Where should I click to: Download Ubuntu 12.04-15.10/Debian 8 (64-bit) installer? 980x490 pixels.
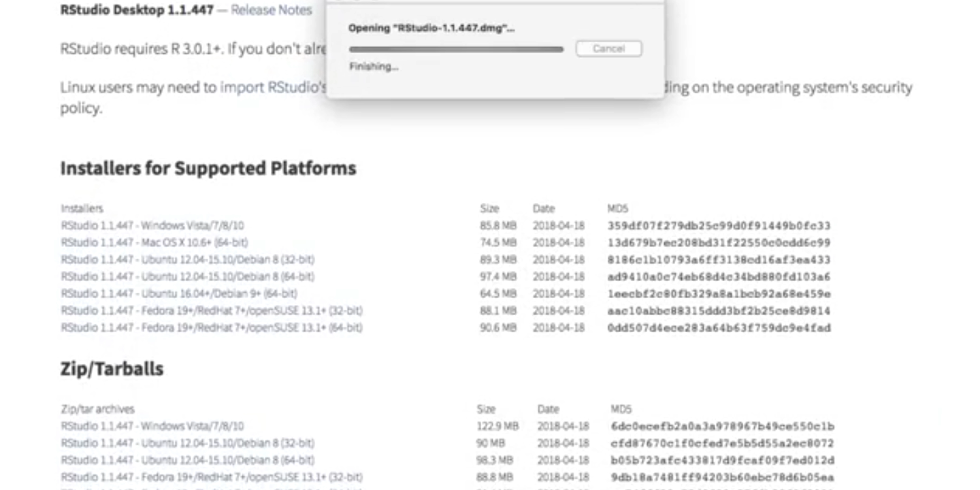(x=188, y=276)
